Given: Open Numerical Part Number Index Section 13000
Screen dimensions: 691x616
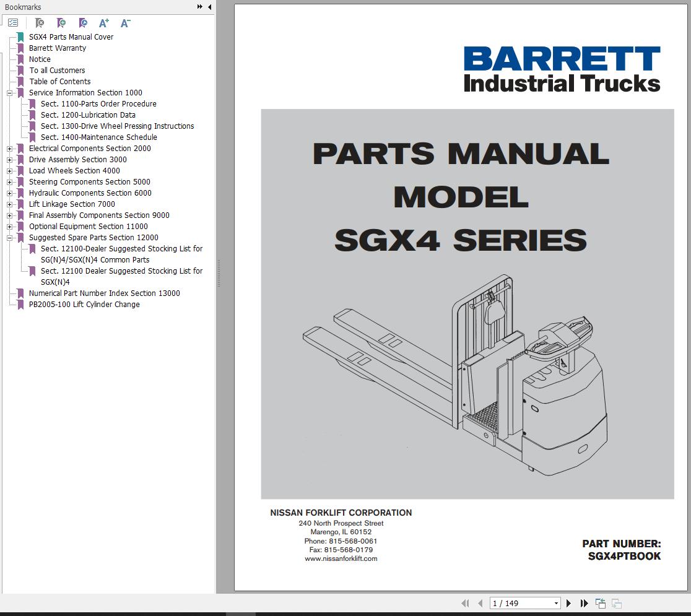Looking at the screenshot, I should coord(105,293).
